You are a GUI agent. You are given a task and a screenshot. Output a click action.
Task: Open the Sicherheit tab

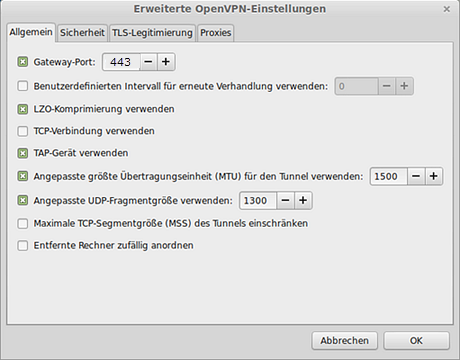pyautogui.click(x=82, y=33)
